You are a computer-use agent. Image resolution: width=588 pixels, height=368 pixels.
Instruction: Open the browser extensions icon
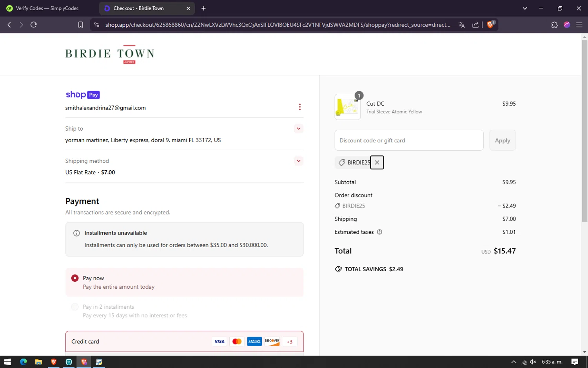tap(554, 25)
